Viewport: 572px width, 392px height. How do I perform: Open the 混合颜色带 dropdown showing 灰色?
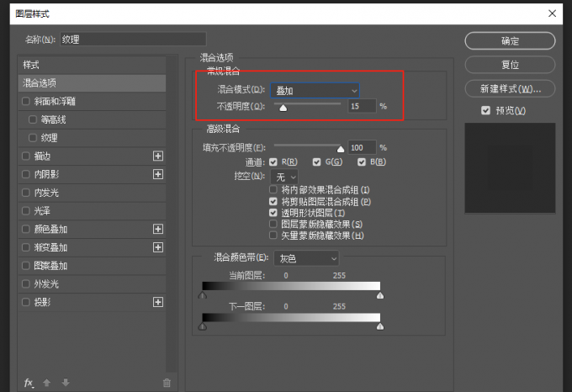click(306, 258)
